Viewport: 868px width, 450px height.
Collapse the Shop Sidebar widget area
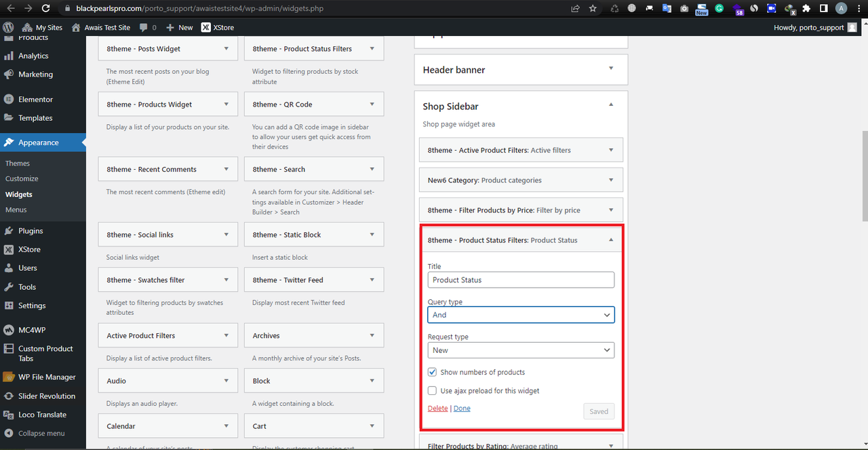pyautogui.click(x=611, y=105)
